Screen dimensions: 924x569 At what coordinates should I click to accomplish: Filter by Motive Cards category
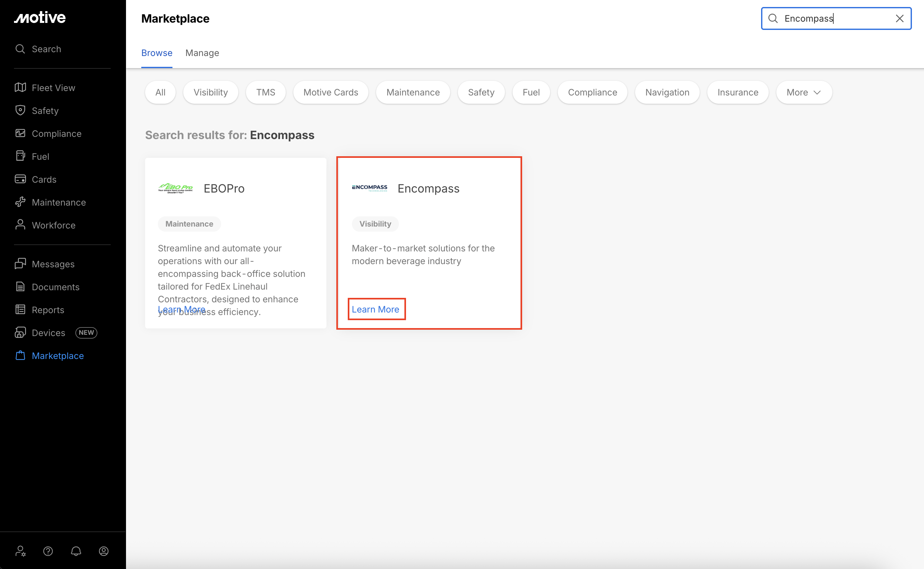pos(330,92)
